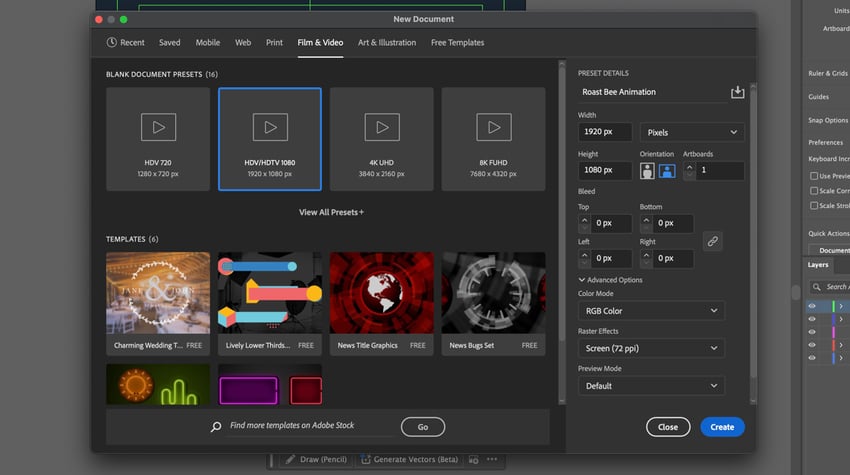The height and width of the screenshot is (475, 850).
Task: Open News Title Graphics template thumbnail
Action: [x=382, y=293]
